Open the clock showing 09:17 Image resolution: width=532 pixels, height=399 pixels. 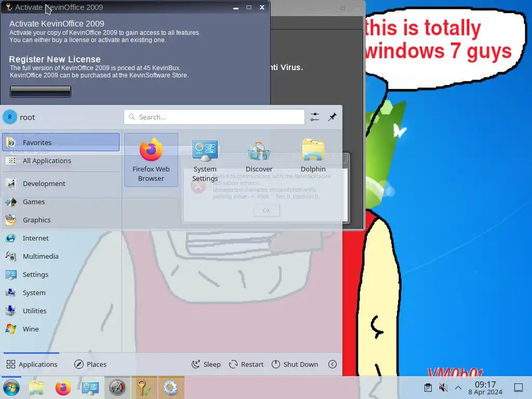tap(485, 388)
